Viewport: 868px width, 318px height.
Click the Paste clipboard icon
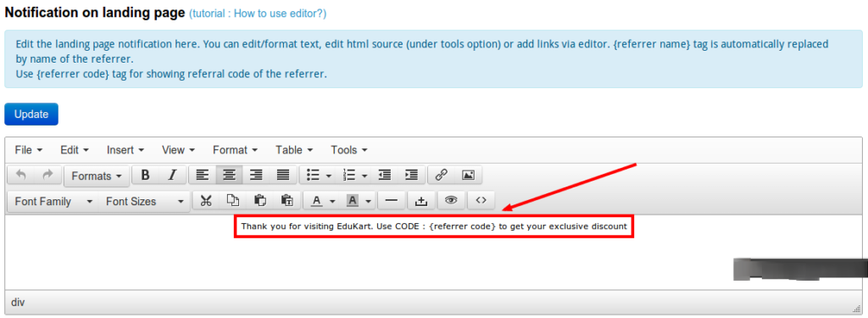click(259, 200)
